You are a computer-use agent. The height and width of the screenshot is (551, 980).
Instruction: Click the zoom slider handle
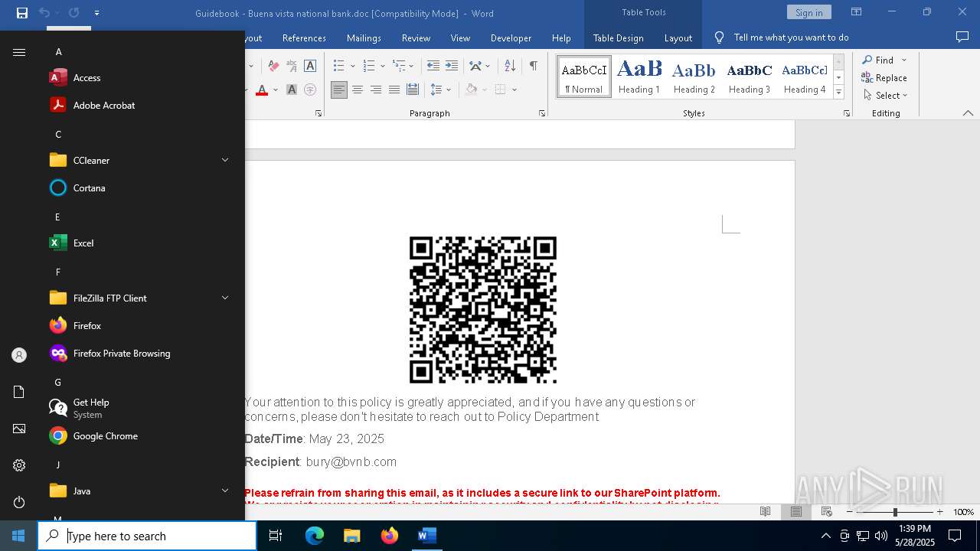(894, 511)
